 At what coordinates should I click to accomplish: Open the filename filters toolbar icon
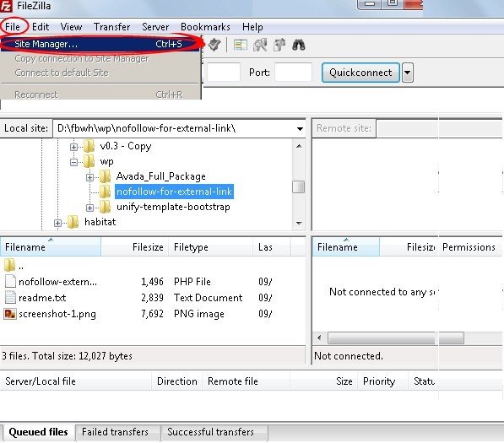(241, 45)
